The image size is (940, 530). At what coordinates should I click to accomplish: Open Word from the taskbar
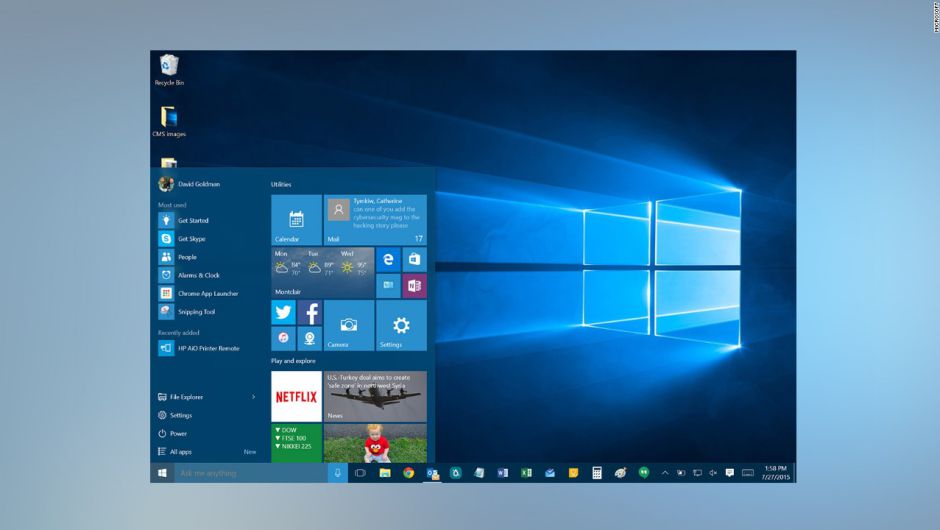502,473
